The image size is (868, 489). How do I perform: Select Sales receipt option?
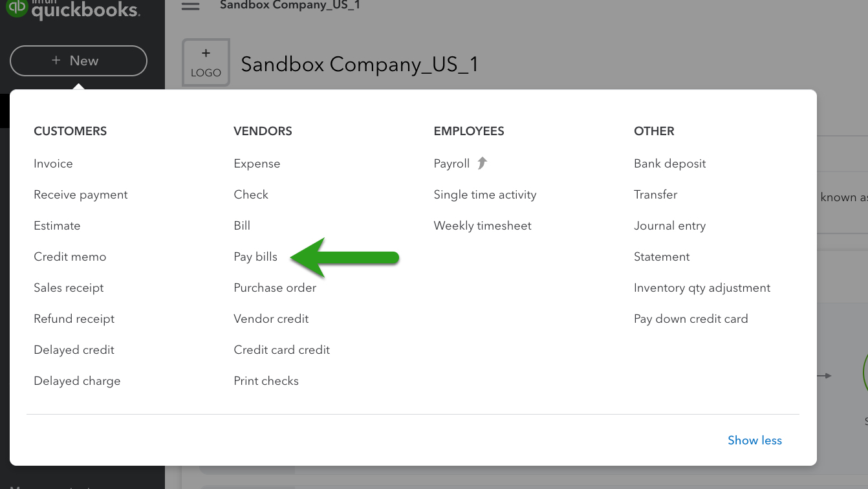click(69, 287)
